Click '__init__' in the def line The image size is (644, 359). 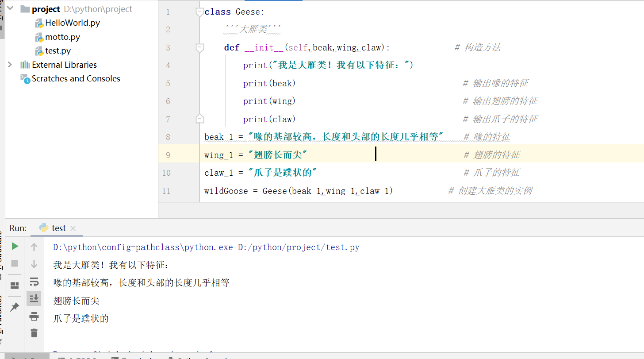coord(264,48)
